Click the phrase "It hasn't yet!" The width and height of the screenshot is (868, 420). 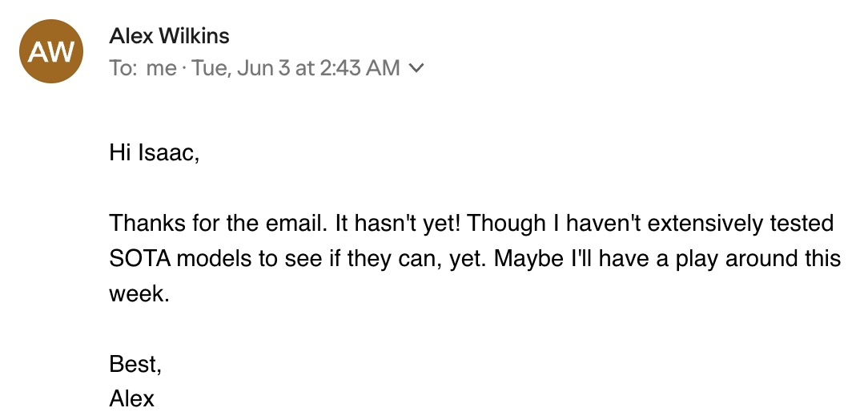[398, 224]
